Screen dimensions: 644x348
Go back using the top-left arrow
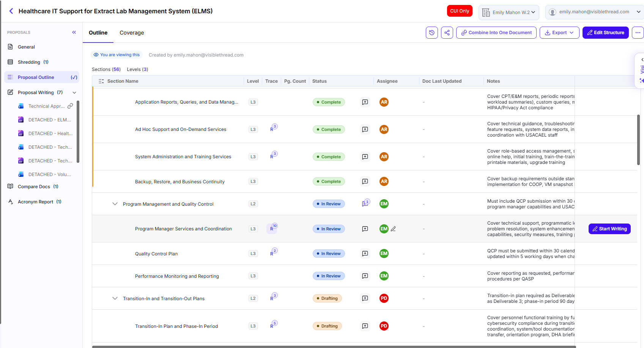pos(11,11)
